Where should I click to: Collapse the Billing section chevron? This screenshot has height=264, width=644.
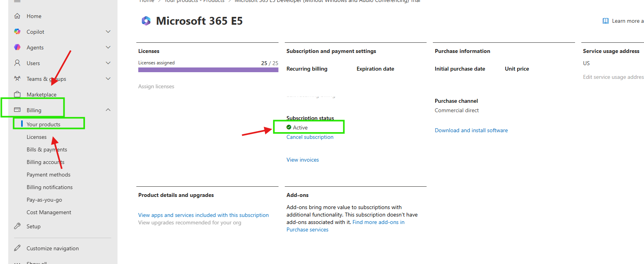108,110
